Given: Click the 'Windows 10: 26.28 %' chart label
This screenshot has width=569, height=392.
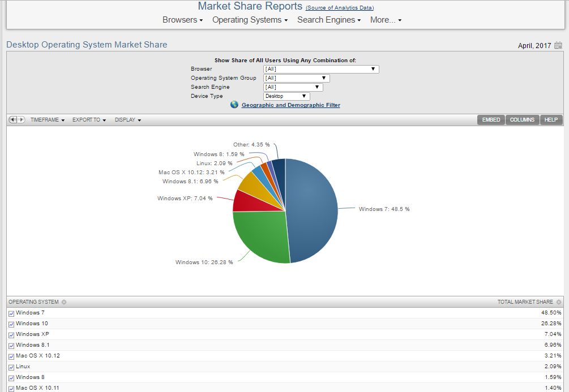Looking at the screenshot, I should pos(204,262).
